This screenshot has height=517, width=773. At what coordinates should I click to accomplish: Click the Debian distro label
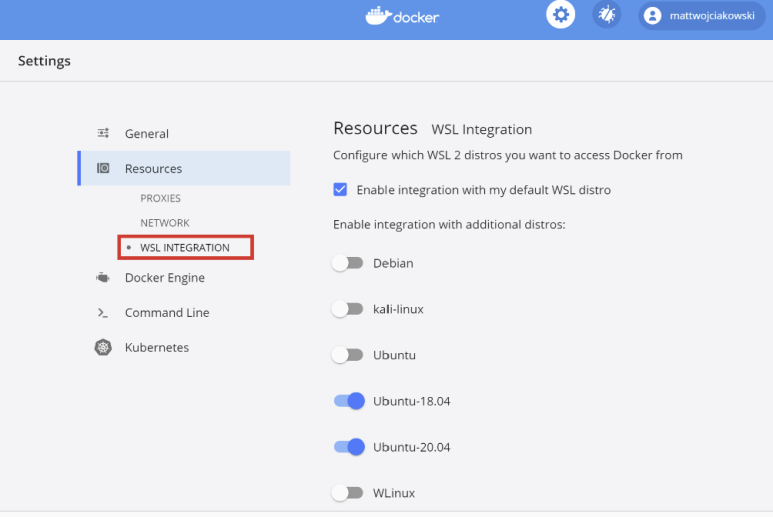(x=393, y=263)
